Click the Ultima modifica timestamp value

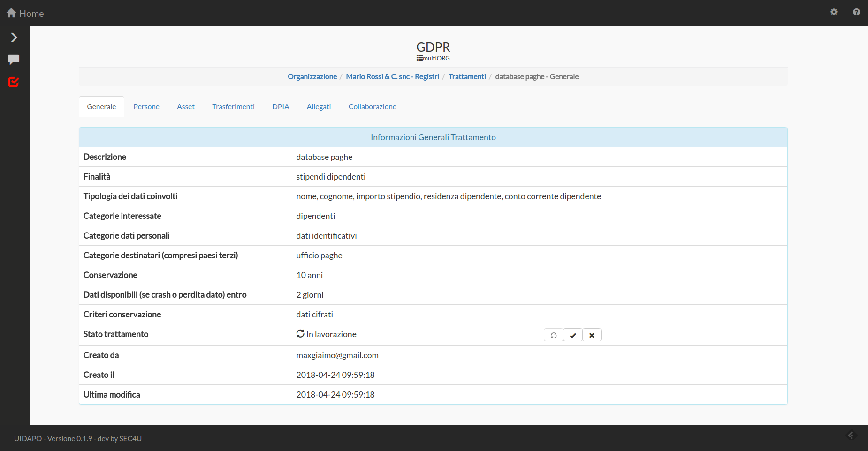[x=335, y=395]
